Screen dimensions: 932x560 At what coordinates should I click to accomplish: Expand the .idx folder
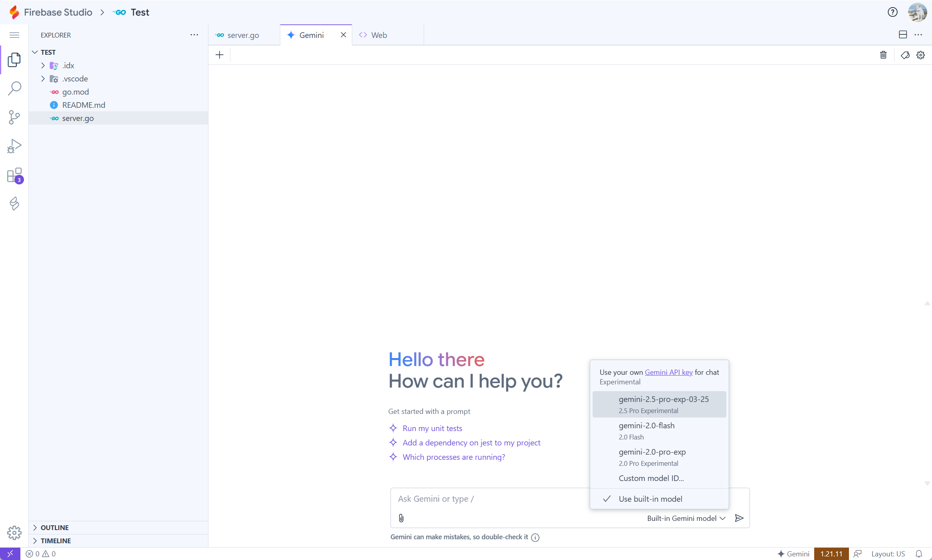pos(118,65)
